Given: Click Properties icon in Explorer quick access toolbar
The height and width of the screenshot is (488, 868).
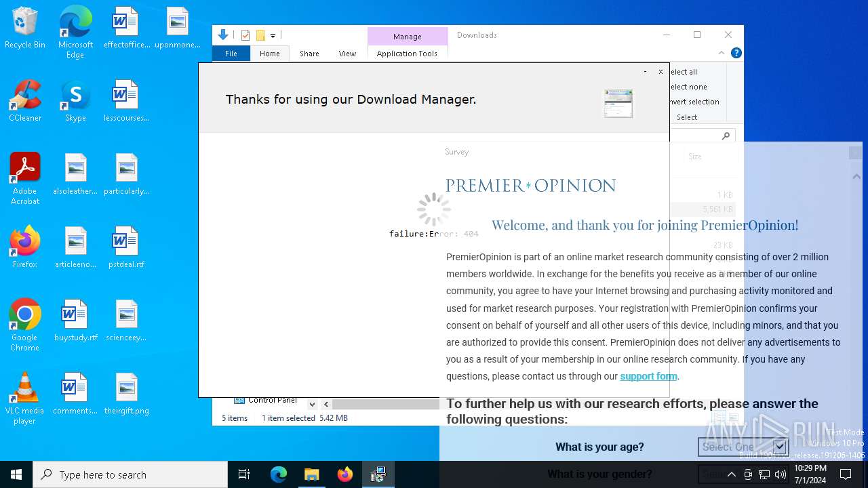Looking at the screenshot, I should (x=245, y=35).
